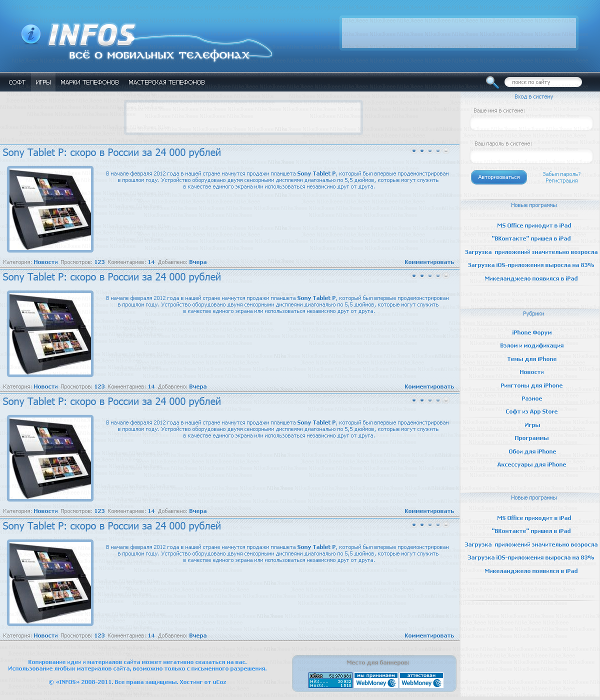The width and height of the screenshot is (600, 700).
Task: Click 'Комментировать' under the topmost article
Action: click(429, 262)
